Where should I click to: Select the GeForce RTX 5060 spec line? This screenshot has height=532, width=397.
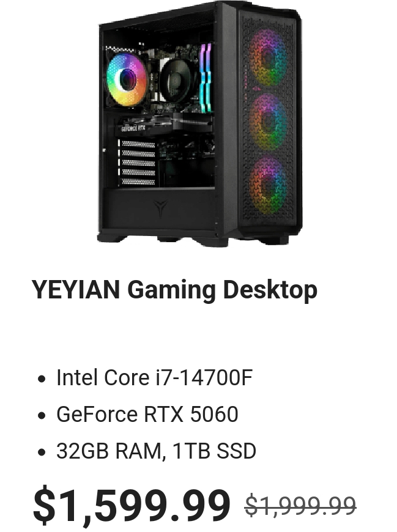(x=147, y=414)
